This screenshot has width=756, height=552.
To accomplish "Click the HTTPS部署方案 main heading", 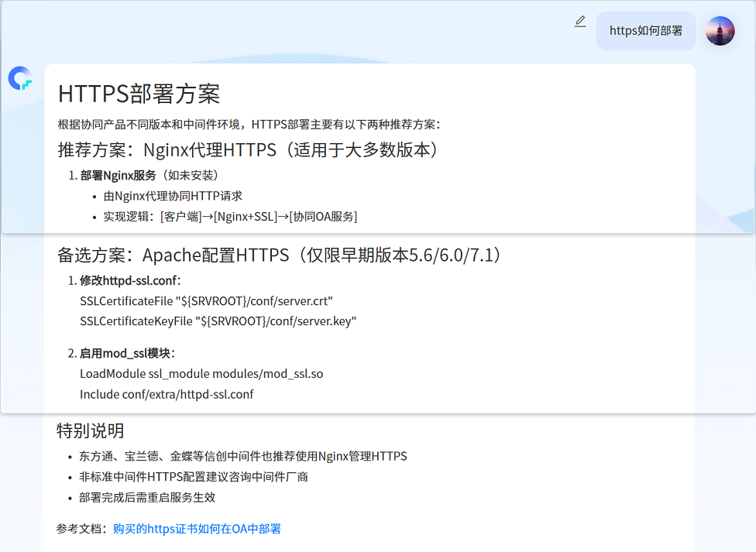I will (139, 94).
